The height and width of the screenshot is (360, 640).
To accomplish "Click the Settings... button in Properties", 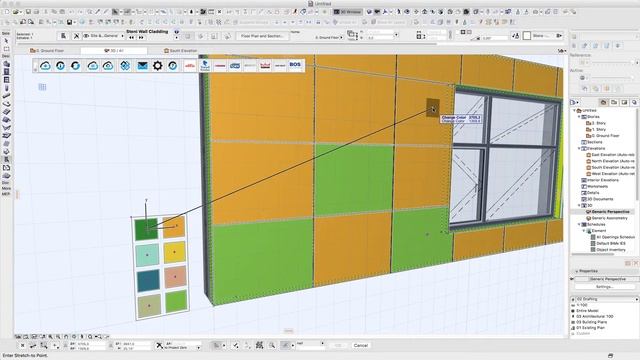I will click(604, 287).
